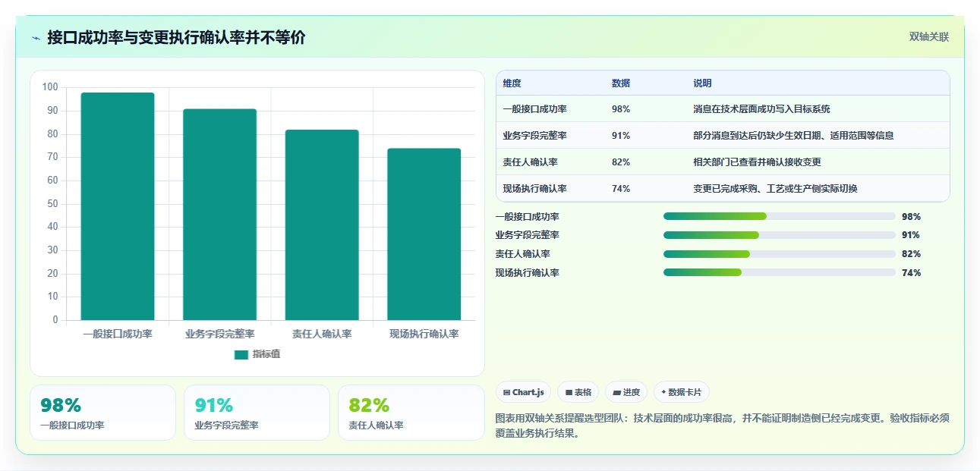Select the 表格 chip

pyautogui.click(x=578, y=392)
